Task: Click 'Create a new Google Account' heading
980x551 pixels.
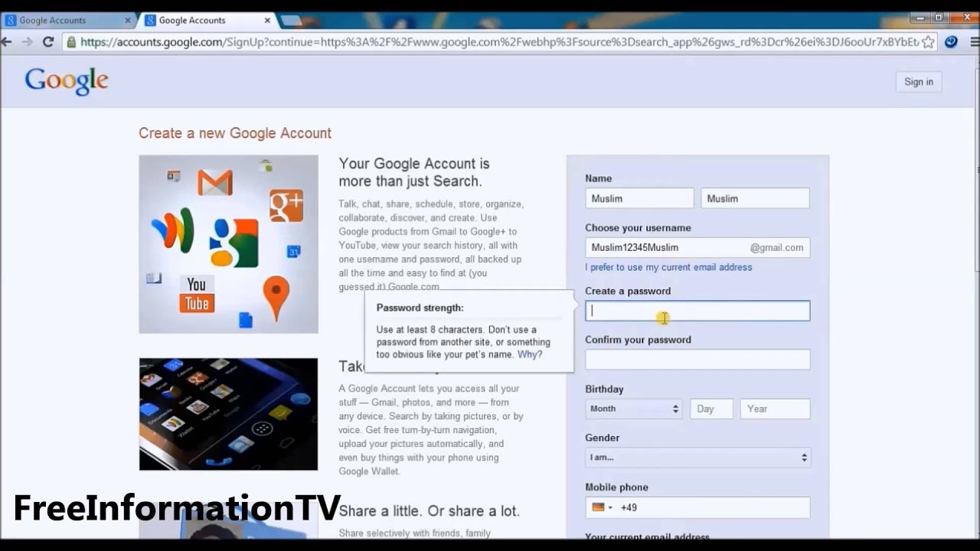Action: (235, 133)
